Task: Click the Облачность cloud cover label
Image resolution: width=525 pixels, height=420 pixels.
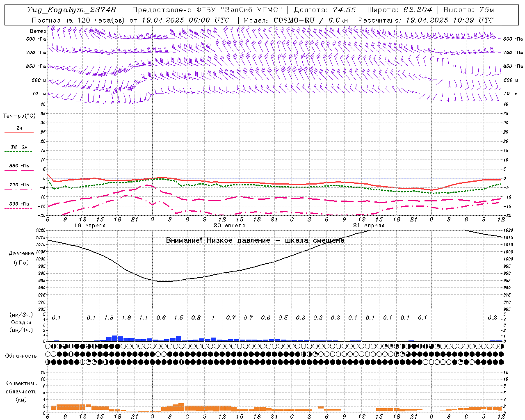Action: point(21,356)
